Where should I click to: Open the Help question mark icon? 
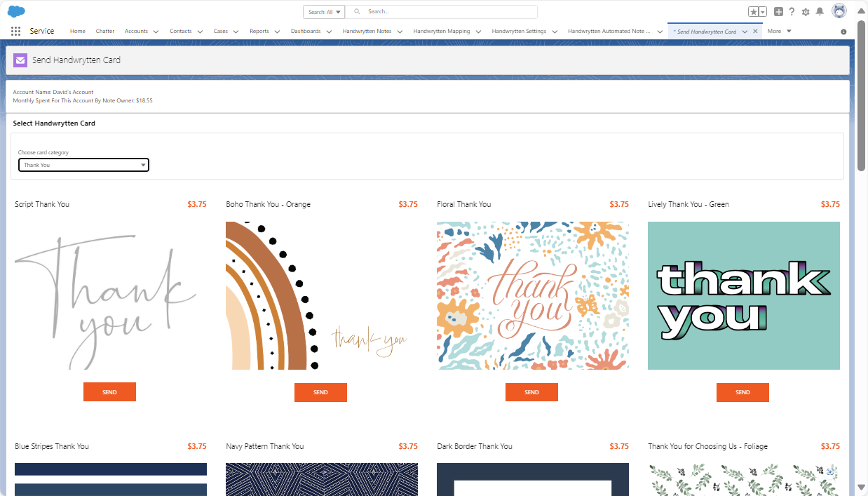coord(792,12)
